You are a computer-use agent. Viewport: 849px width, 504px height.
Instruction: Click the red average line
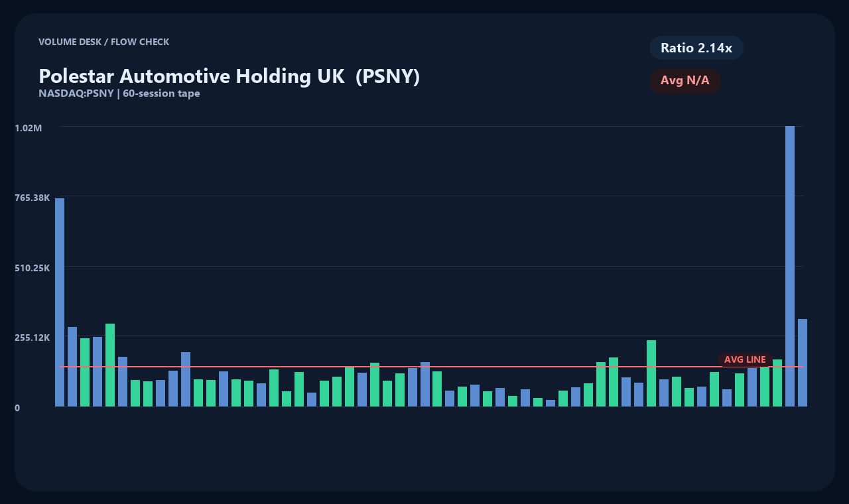(431, 366)
